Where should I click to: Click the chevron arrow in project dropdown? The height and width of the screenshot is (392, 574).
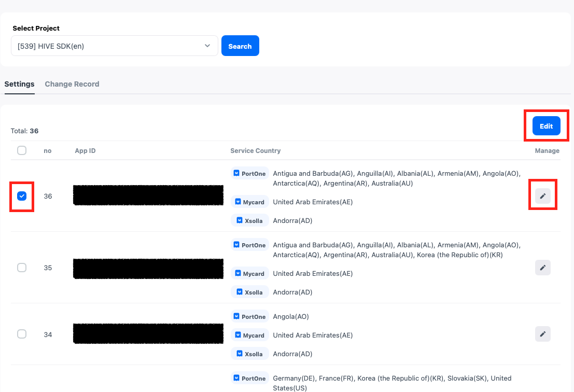[207, 46]
